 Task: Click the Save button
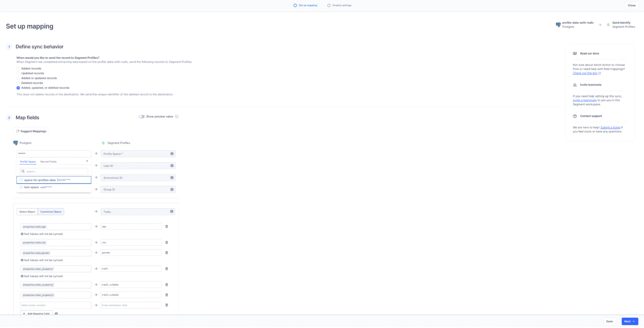click(x=609, y=322)
